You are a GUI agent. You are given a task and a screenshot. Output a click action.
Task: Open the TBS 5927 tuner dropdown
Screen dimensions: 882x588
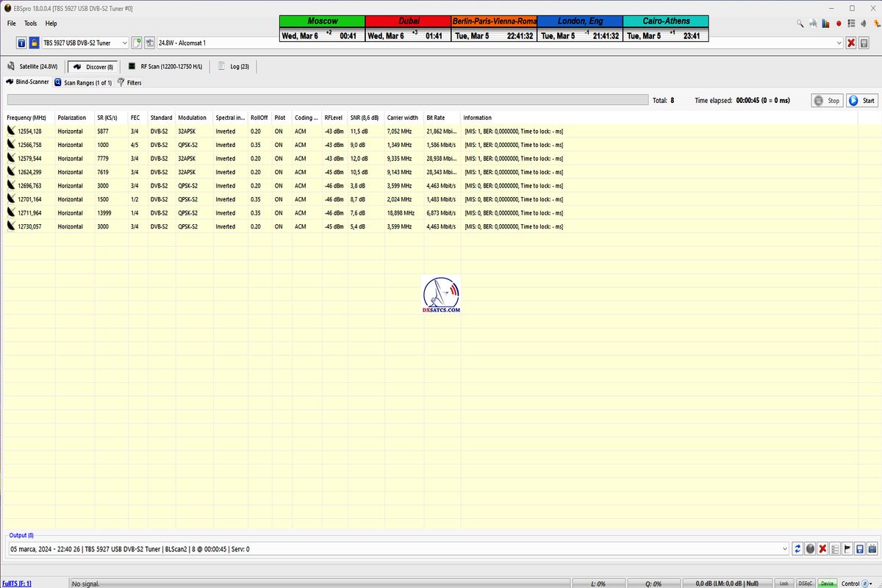click(123, 43)
